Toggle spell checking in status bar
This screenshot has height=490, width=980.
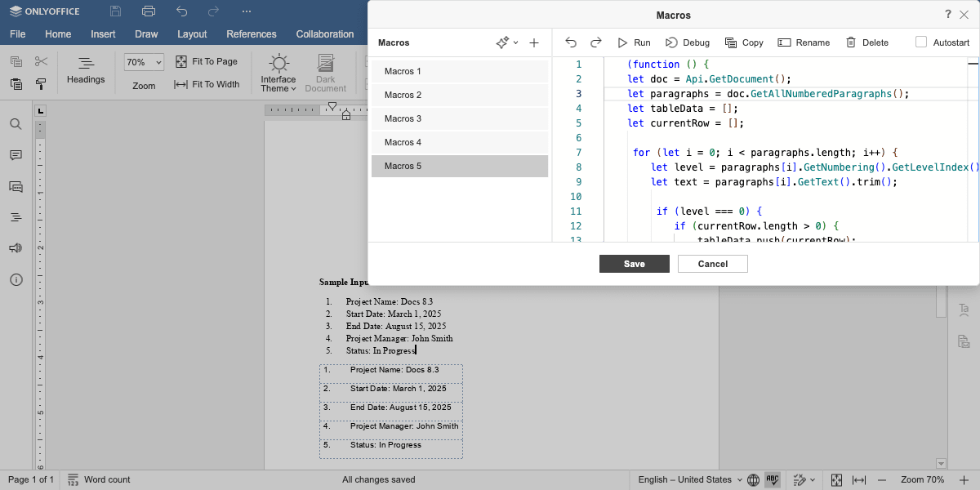point(773,480)
